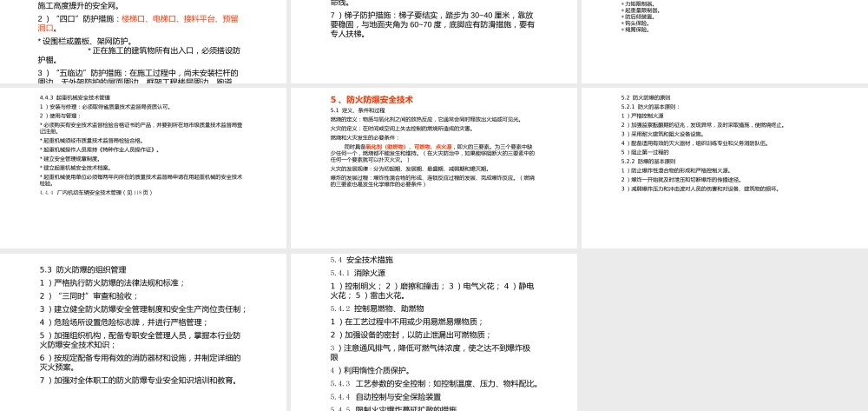Click the line 1）严格执行防火防爆的法律法规和标准
868x411 pixels.
click(x=112, y=283)
